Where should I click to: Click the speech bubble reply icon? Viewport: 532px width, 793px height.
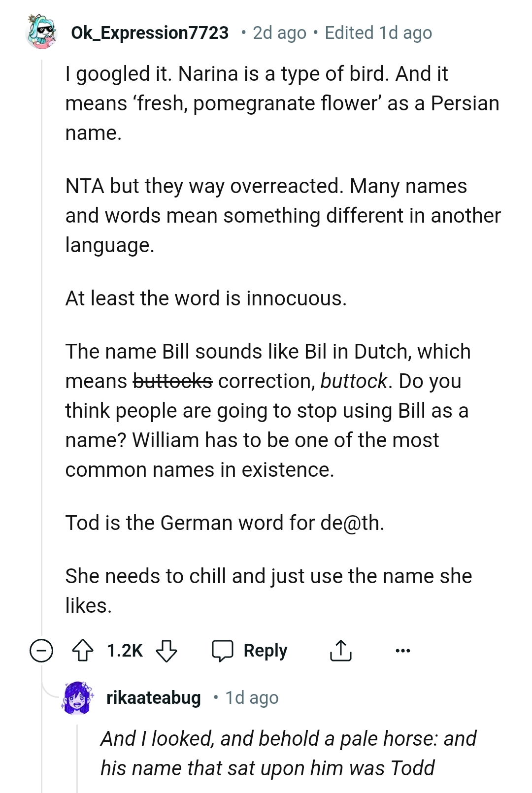point(223,650)
